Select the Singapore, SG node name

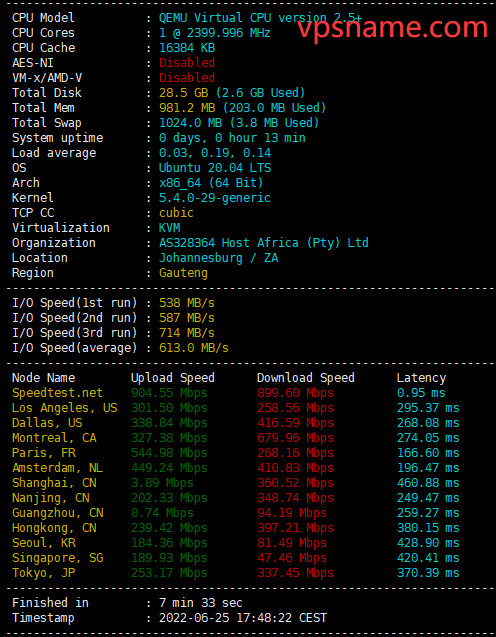click(57, 559)
